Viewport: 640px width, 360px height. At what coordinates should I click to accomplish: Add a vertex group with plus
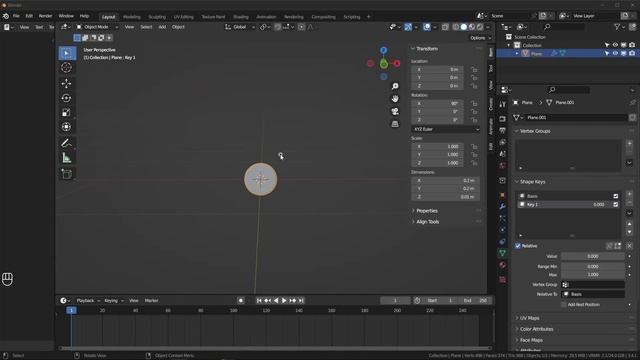(x=629, y=144)
